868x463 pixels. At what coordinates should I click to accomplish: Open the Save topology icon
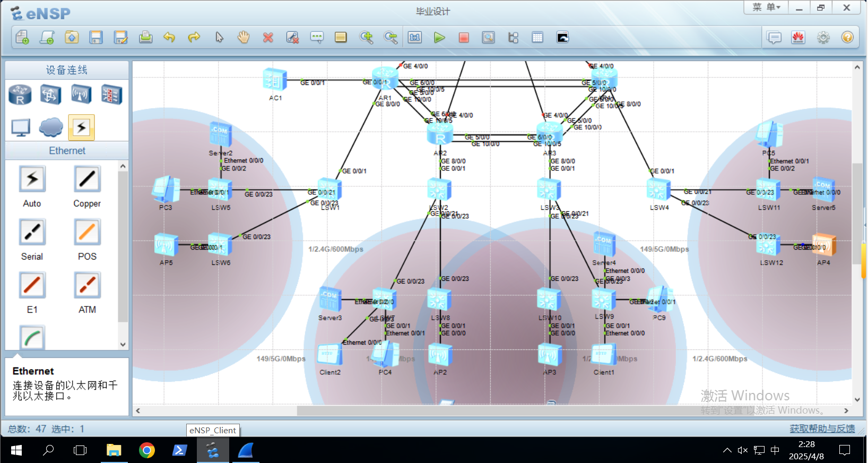pos(96,37)
